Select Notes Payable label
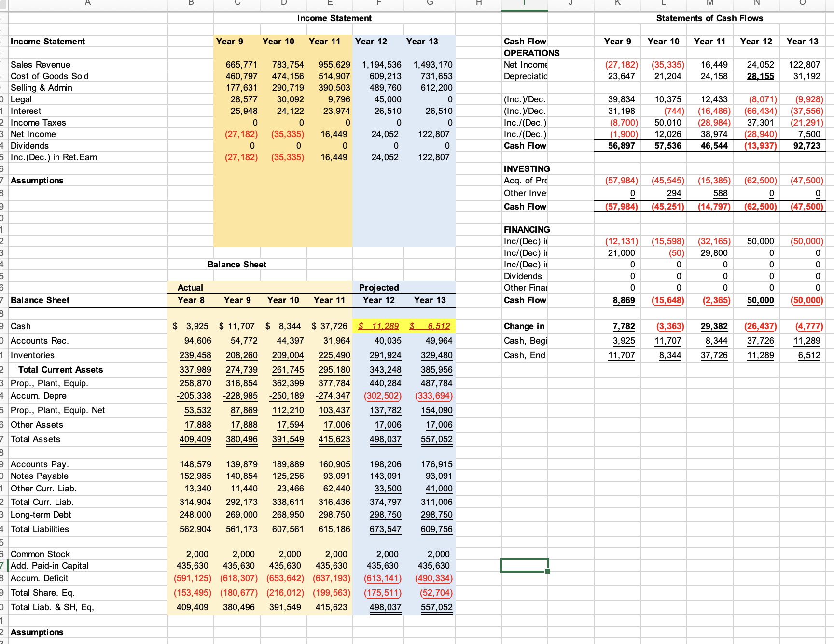 pyautogui.click(x=40, y=476)
